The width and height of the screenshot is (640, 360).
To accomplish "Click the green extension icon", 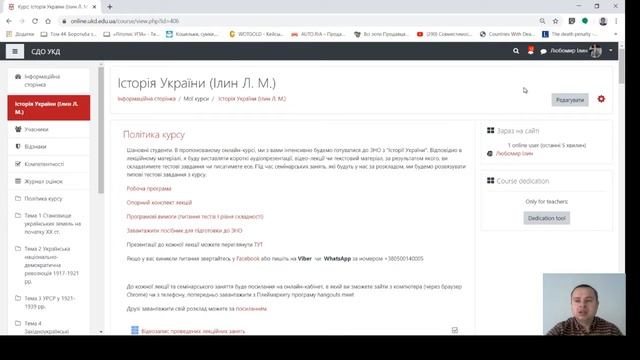I will [585, 21].
